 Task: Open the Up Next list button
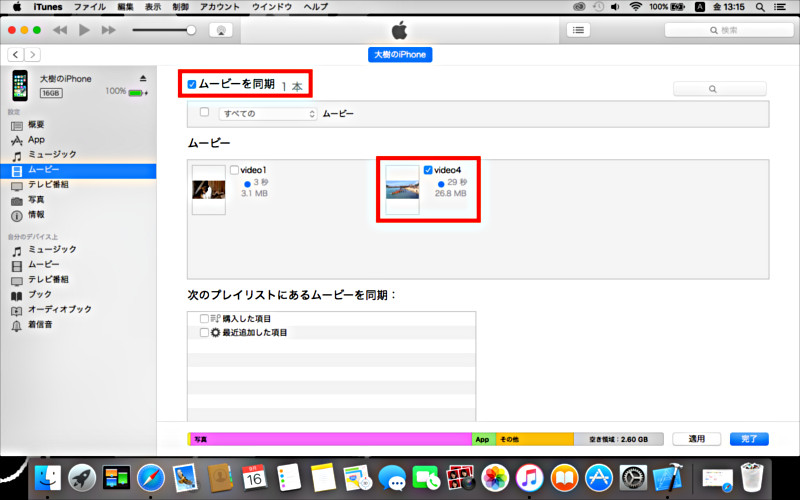click(x=578, y=30)
